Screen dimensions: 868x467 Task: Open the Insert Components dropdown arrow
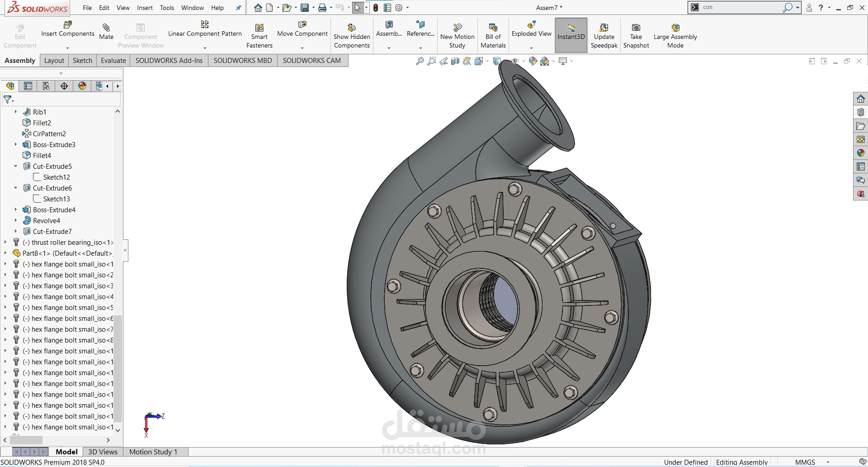coord(67,48)
